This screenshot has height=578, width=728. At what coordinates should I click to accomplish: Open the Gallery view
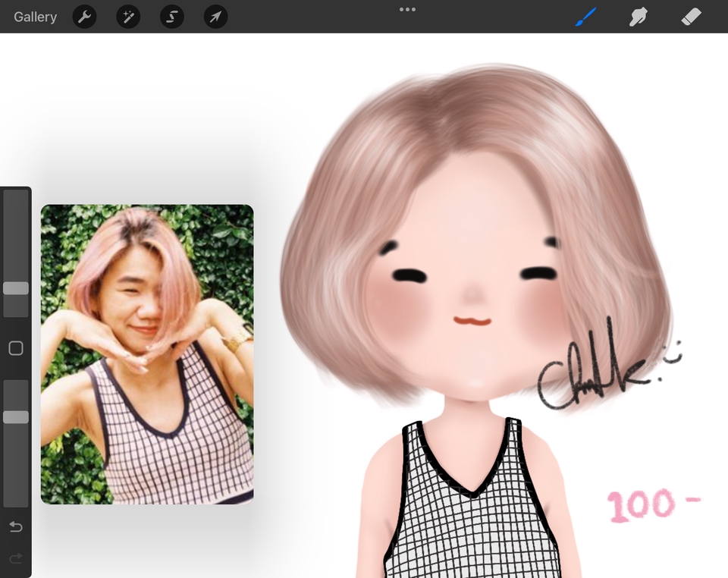pos(36,17)
